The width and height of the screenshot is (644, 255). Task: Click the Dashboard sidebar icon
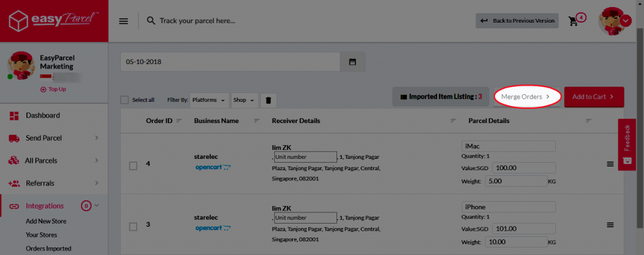coord(14,116)
